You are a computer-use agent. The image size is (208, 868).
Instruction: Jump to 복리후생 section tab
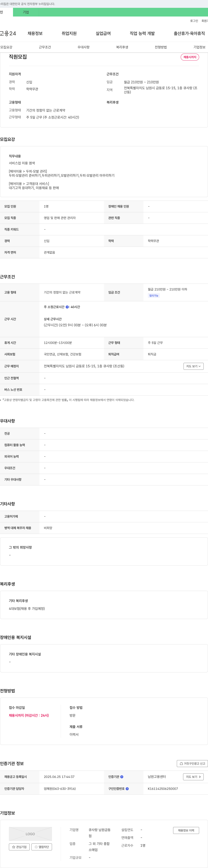122,47
